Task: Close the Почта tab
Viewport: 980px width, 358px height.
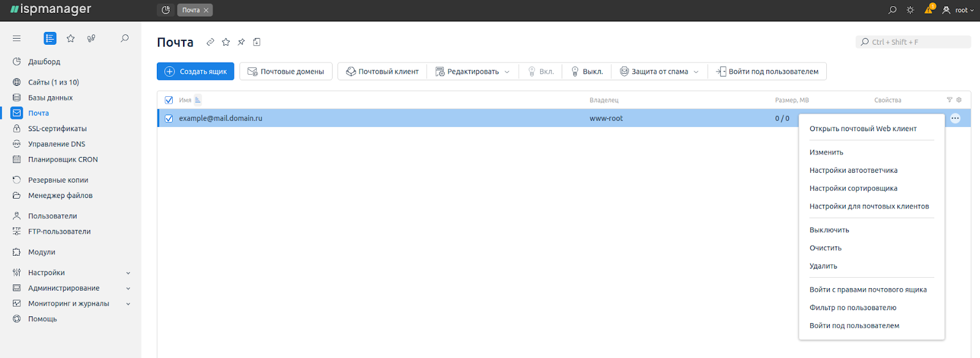Action: 206,10
